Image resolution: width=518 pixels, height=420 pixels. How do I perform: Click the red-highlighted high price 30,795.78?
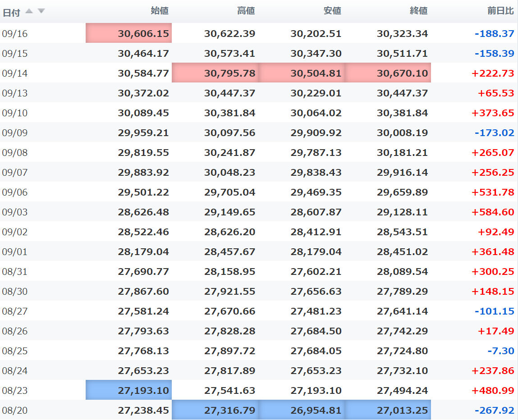pos(229,73)
